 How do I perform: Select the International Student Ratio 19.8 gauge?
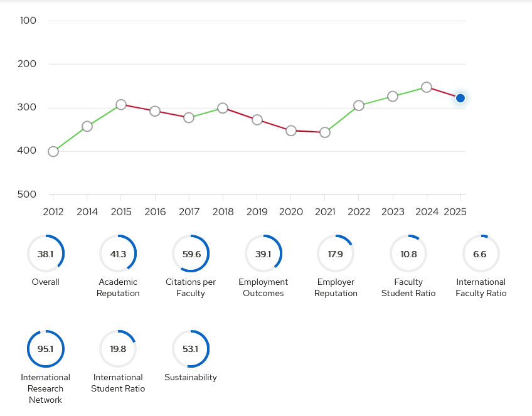pyautogui.click(x=118, y=349)
